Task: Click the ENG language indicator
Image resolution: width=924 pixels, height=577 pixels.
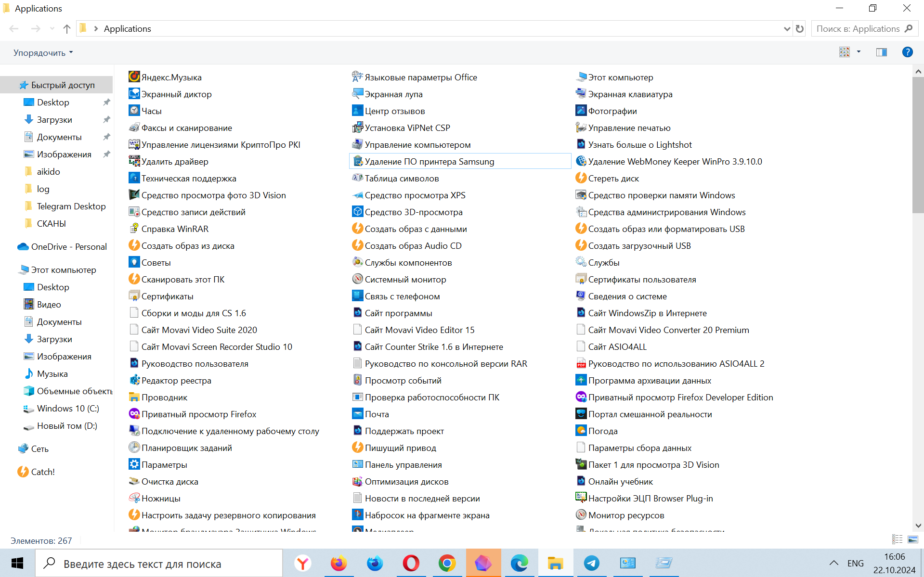Action: [x=856, y=563]
